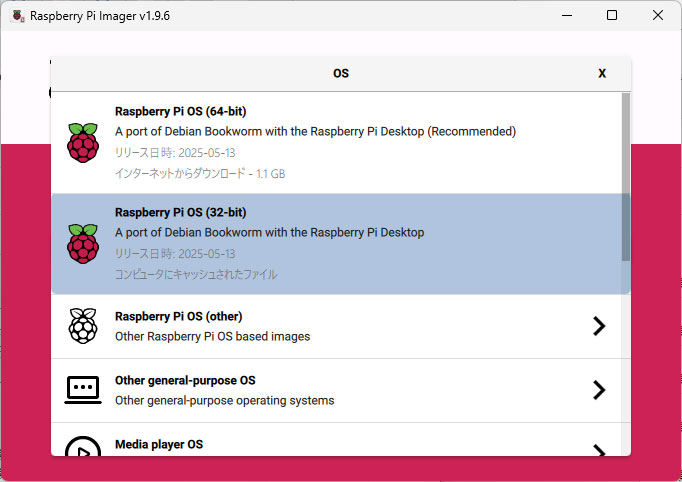Expand the Raspberry Pi OS (other) chevron
682x482 pixels.
click(599, 326)
